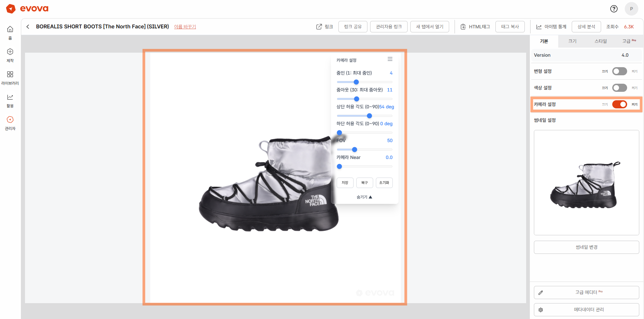Click the help question mark icon
Image resolution: width=644 pixels, height=319 pixels.
[x=614, y=9]
